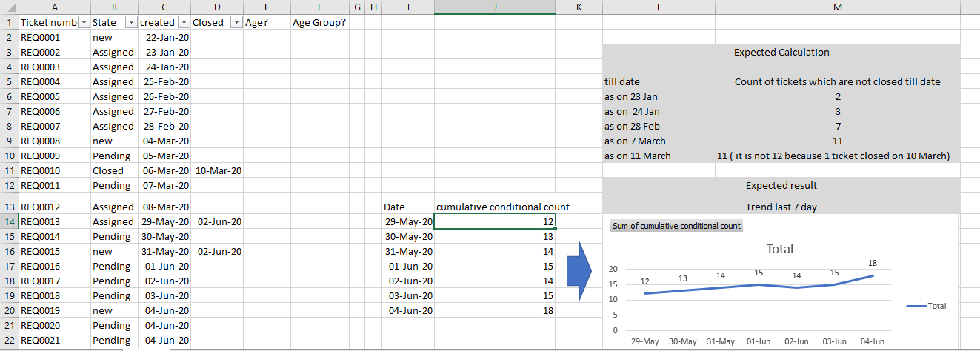Image resolution: width=980 pixels, height=351 pixels.
Task: Select active cell with value 12 in column J
Action: (495, 221)
